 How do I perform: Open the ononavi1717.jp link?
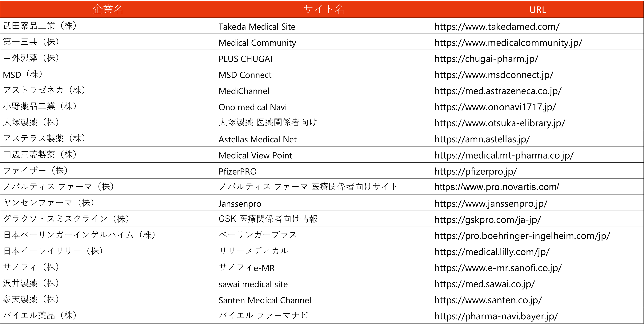tap(495, 107)
